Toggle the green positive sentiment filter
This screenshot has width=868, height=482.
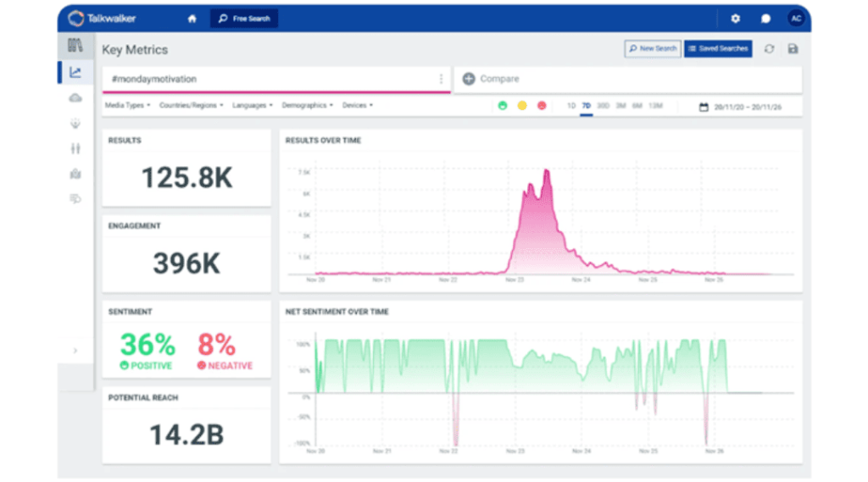point(502,106)
